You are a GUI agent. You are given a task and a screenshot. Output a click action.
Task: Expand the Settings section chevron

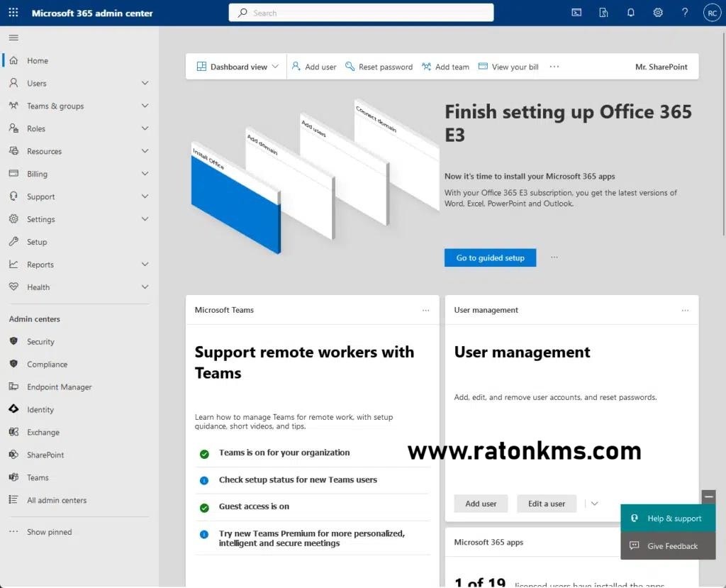(x=145, y=218)
